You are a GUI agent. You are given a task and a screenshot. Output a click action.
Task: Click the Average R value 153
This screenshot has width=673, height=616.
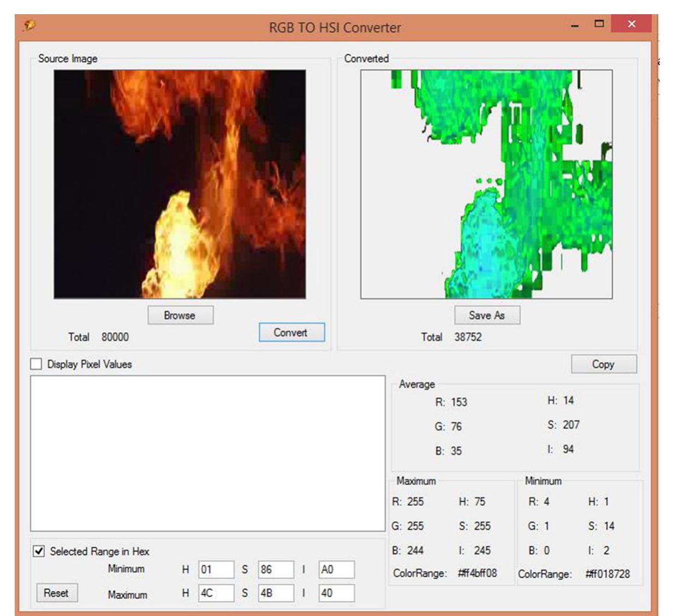tap(459, 402)
